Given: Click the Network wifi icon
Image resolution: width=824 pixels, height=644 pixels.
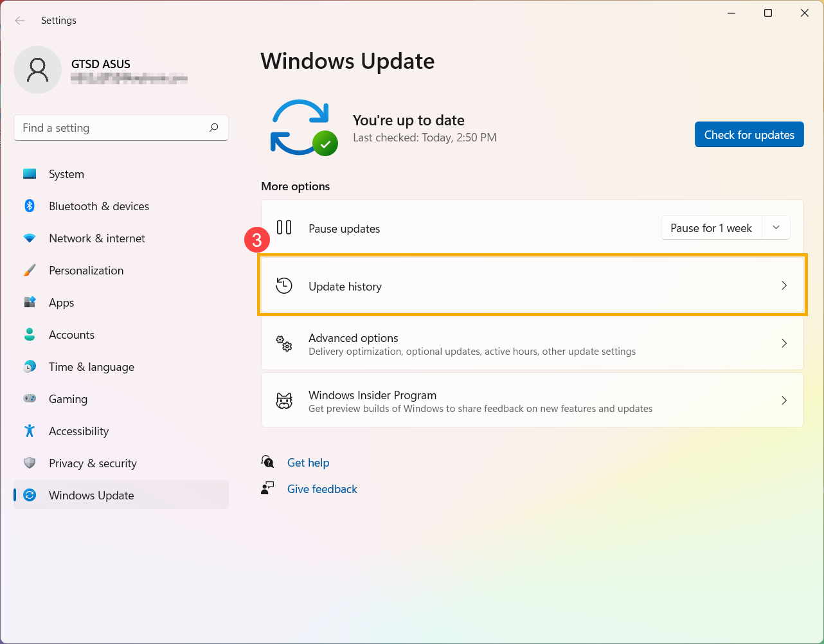Looking at the screenshot, I should pos(30,238).
